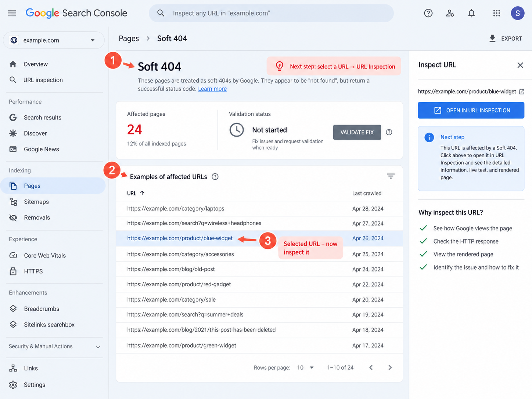Open Sitelinks searchbox report
Screen dimensions: 532x399
[x=49, y=325]
